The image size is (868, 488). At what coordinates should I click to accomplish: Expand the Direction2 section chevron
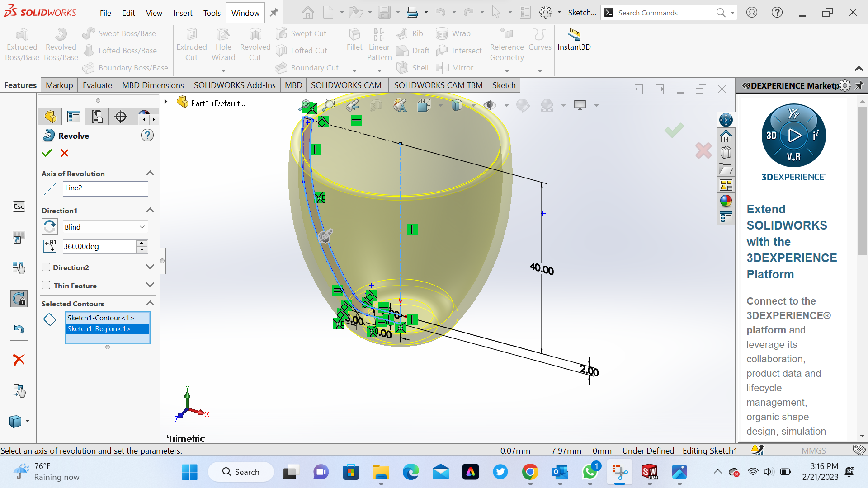coord(150,267)
